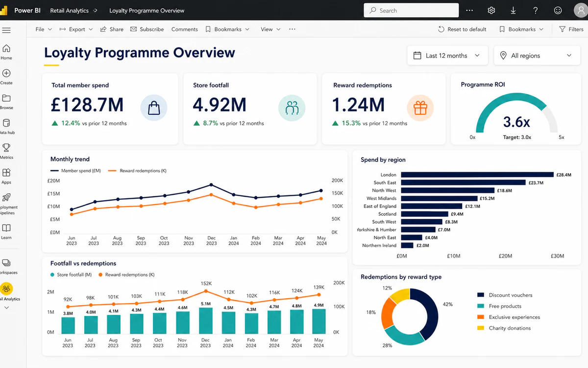The width and height of the screenshot is (588, 368).
Task: Expand chevron below Retail Analytics sidebar item
Action: (x=6, y=308)
